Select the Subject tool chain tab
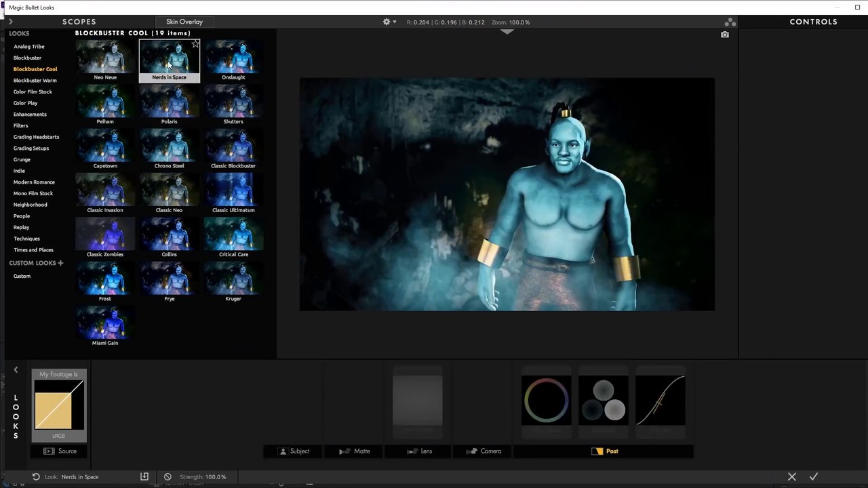The image size is (868, 488). click(294, 451)
